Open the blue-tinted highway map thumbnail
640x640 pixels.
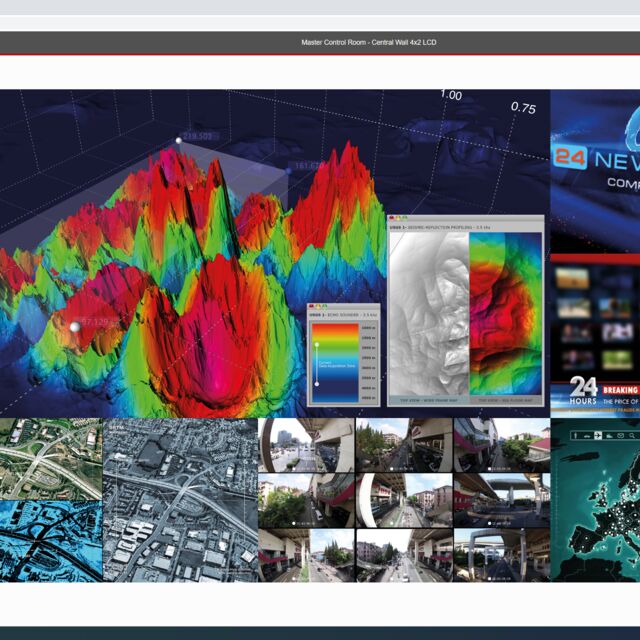(50, 540)
